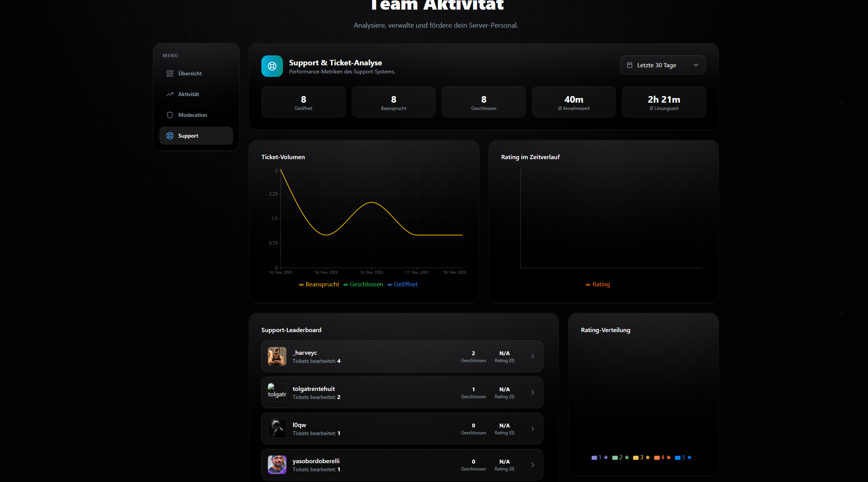Click the arrow icon on yasobordoberelli's row
The height and width of the screenshot is (482, 868).
click(532, 464)
